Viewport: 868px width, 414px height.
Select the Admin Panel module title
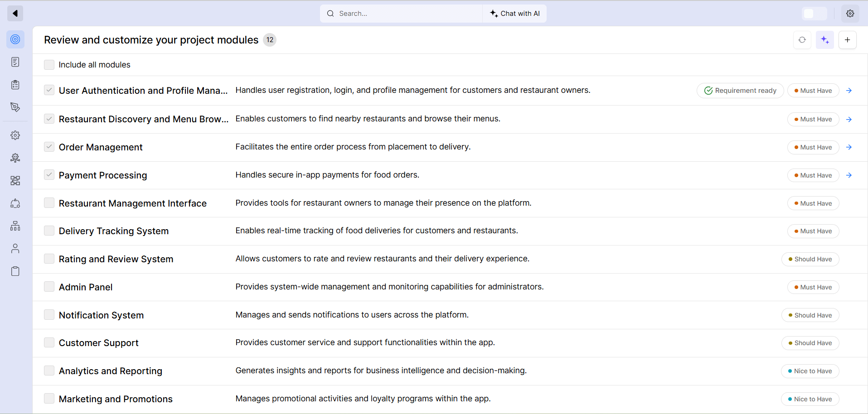pyautogui.click(x=86, y=287)
